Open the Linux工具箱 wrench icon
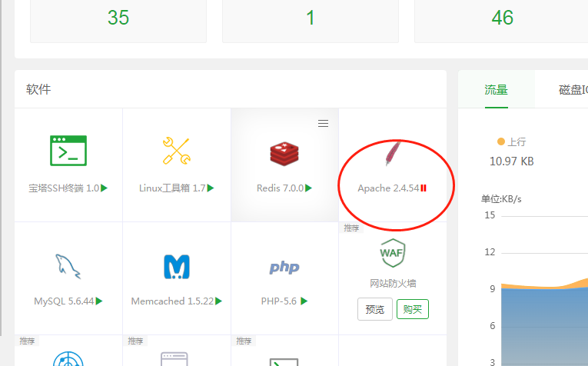 coord(176,151)
